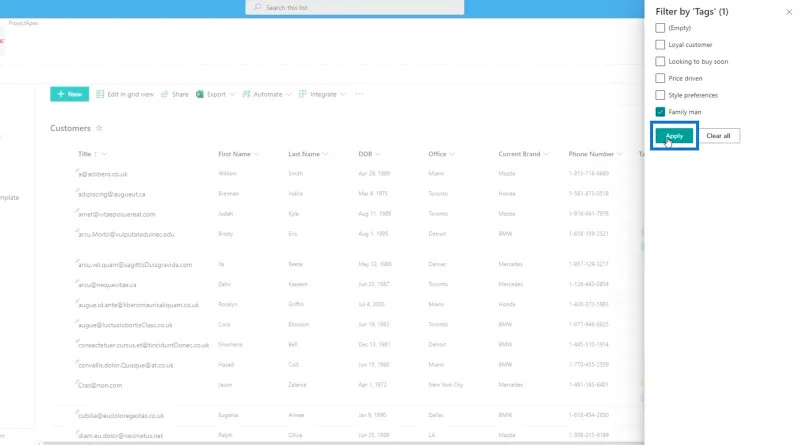The width and height of the screenshot is (800, 445).
Task: Click first name cell Shoshana
Action: click(x=230, y=344)
